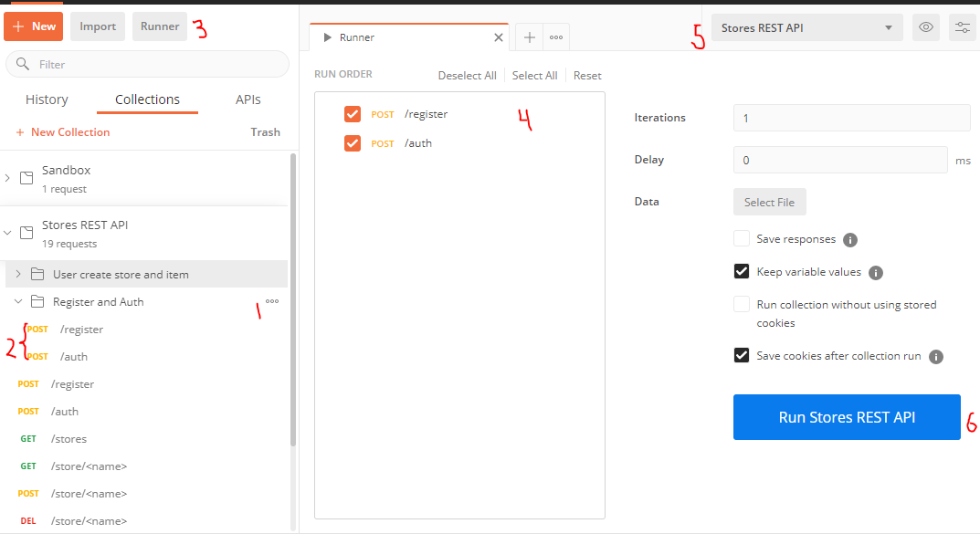Uncheck the POST /auth run order checkbox
This screenshot has width=980, height=534.
353,143
